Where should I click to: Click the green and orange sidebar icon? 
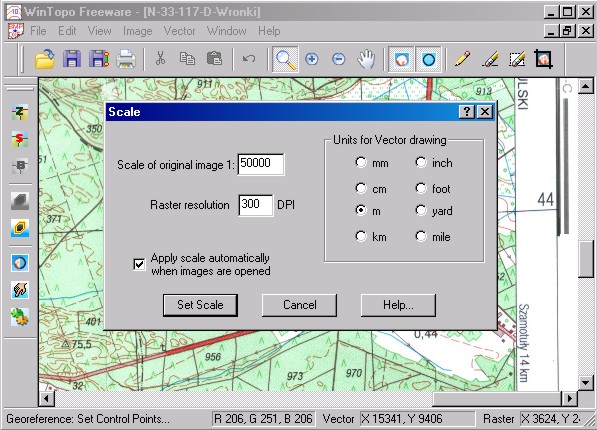[x=20, y=317]
